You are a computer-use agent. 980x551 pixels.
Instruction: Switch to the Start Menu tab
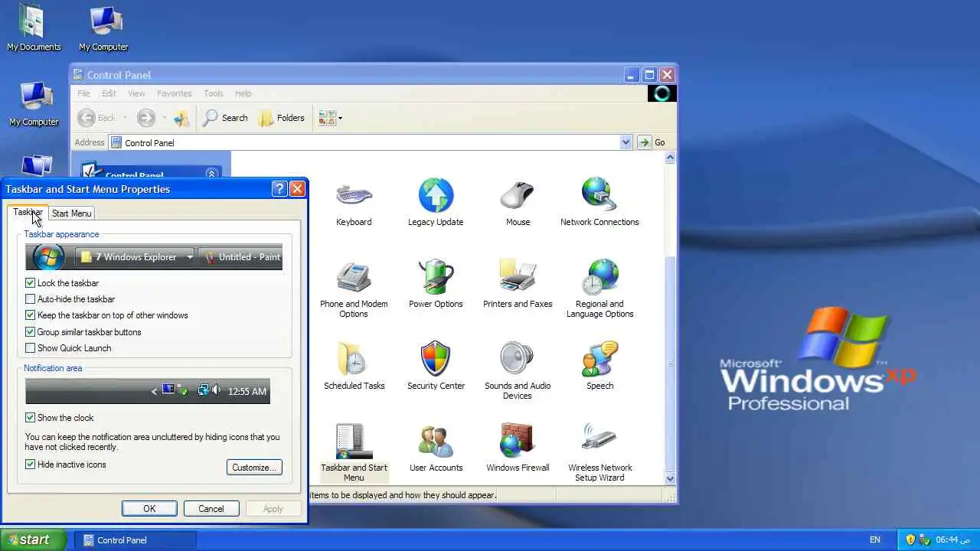[x=72, y=214]
